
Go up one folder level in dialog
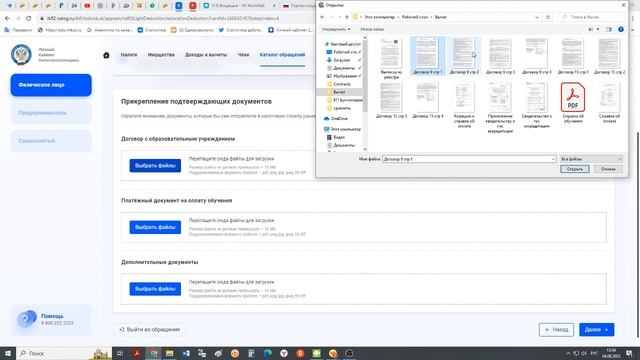(347, 17)
